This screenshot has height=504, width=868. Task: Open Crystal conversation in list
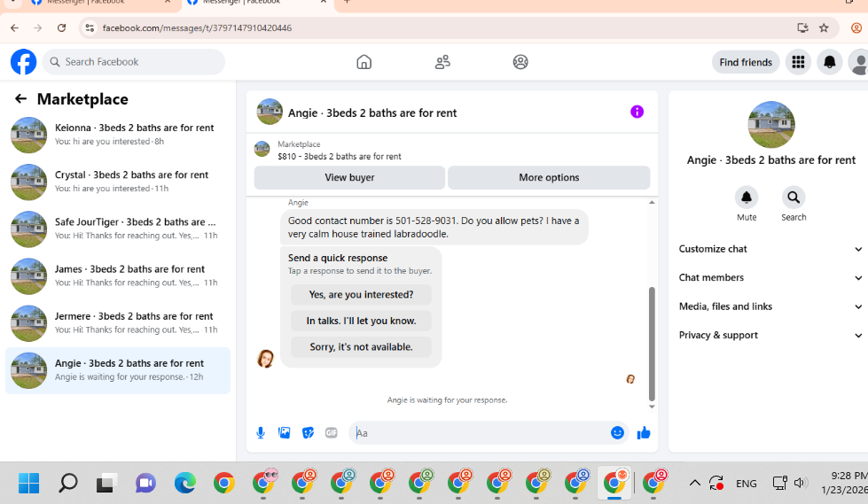click(117, 182)
